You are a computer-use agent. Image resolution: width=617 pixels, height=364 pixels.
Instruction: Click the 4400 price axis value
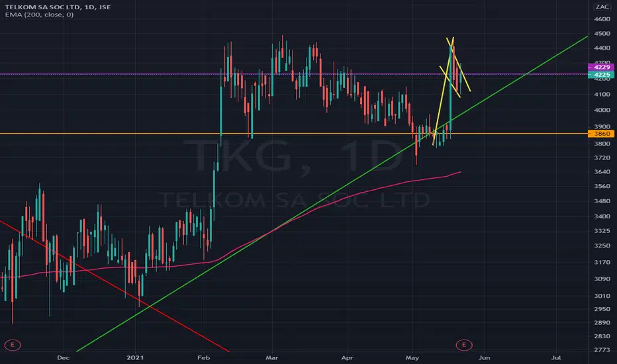click(602, 48)
